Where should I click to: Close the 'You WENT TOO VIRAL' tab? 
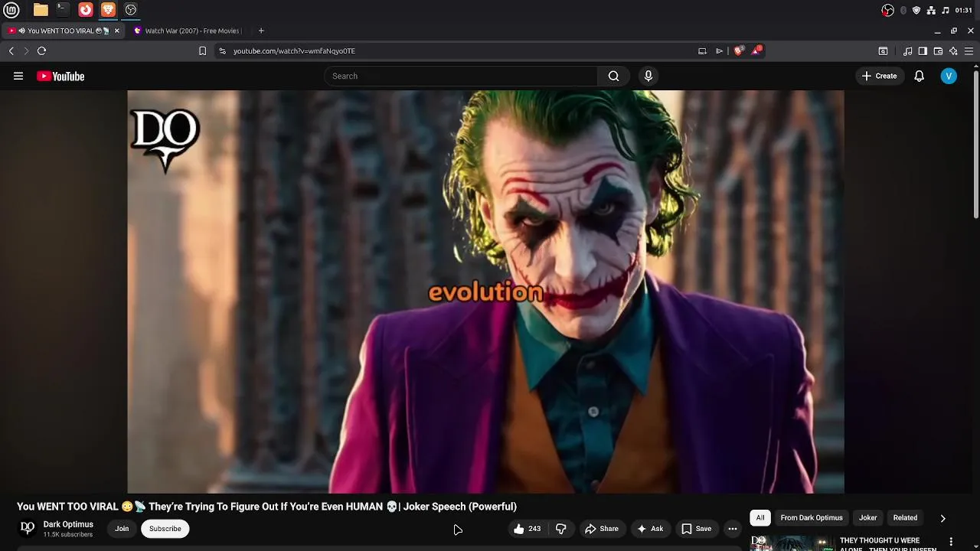117,31
